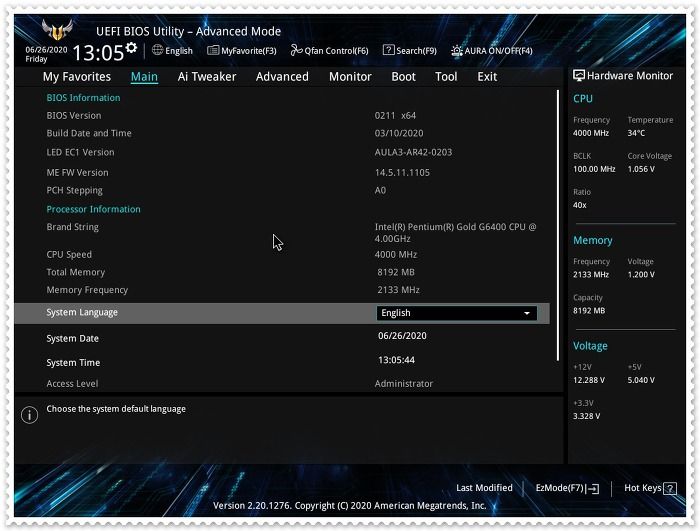Click the header date 06/26/2020 Friday
This screenshot has width=700, height=531.
coord(46,54)
